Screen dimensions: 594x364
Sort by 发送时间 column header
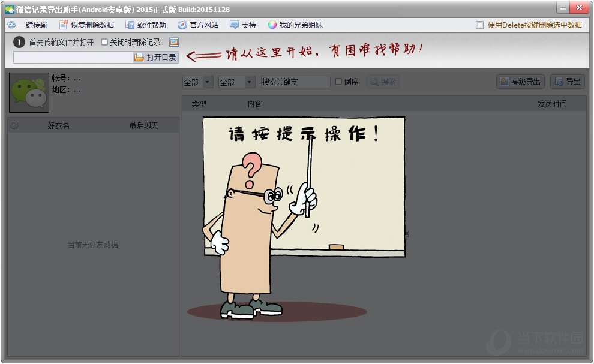click(x=552, y=104)
